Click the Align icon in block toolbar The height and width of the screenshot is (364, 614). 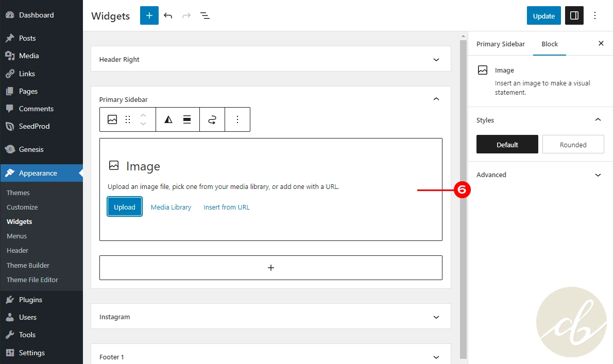187,119
